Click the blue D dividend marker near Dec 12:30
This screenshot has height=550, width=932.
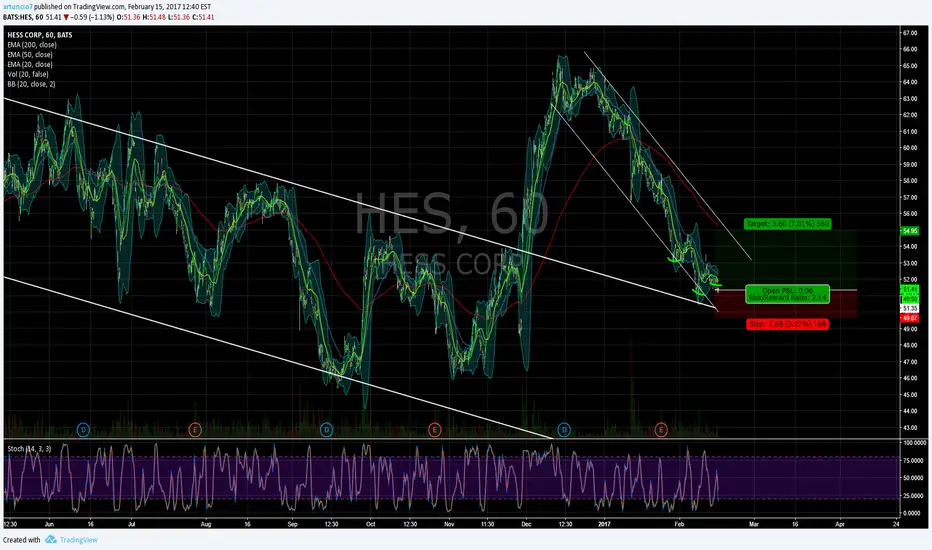(564, 429)
